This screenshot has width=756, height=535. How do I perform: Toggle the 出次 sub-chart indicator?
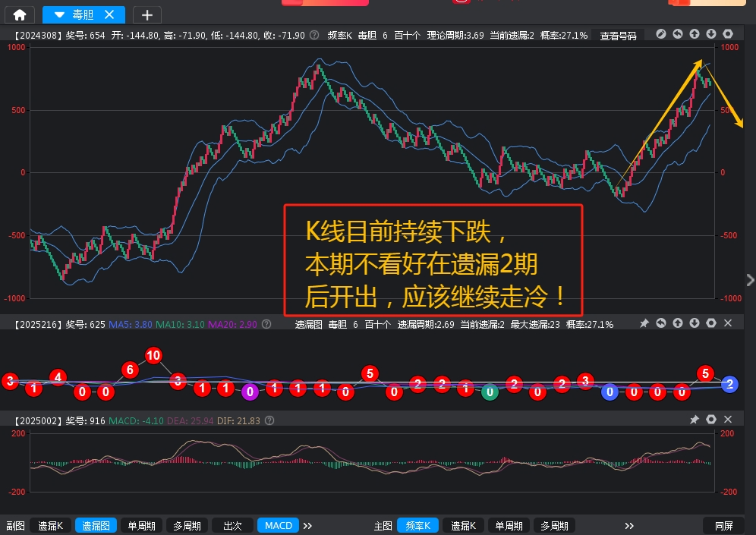tap(232, 525)
